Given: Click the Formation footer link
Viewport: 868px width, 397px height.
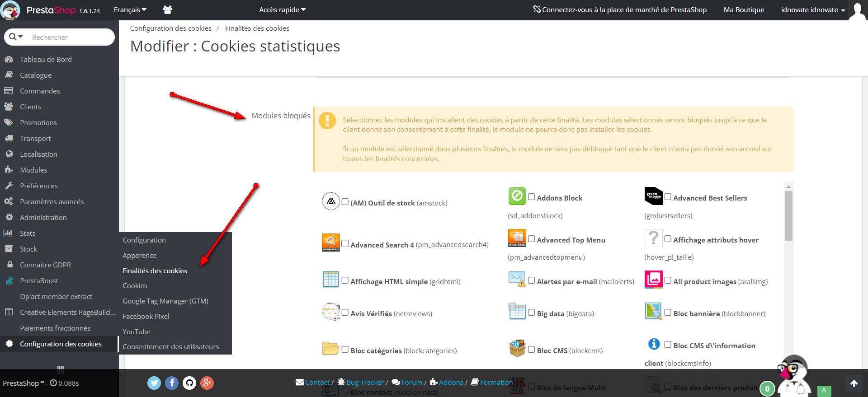Looking at the screenshot, I should pos(492,382).
